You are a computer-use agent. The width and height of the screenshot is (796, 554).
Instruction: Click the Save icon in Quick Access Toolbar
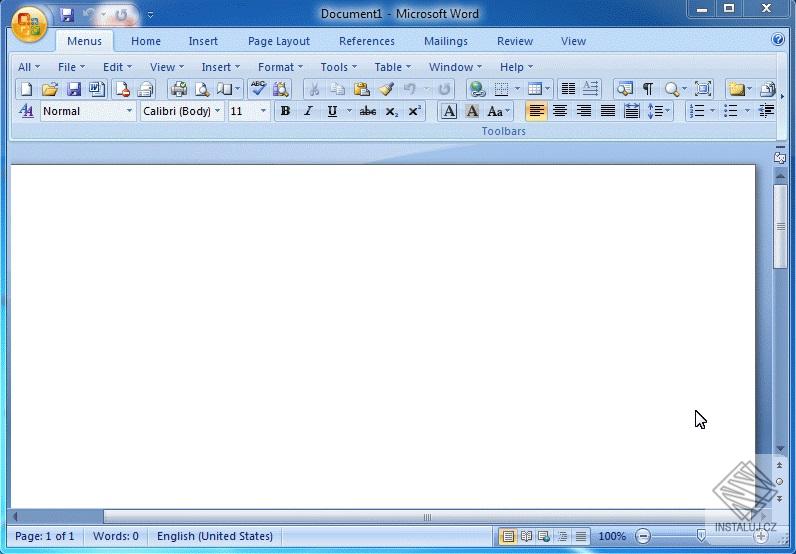(x=67, y=15)
